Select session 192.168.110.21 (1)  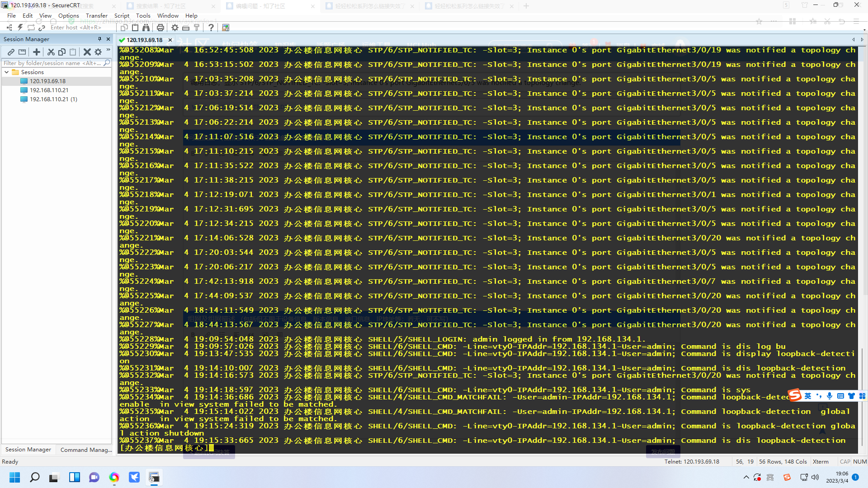click(x=53, y=99)
